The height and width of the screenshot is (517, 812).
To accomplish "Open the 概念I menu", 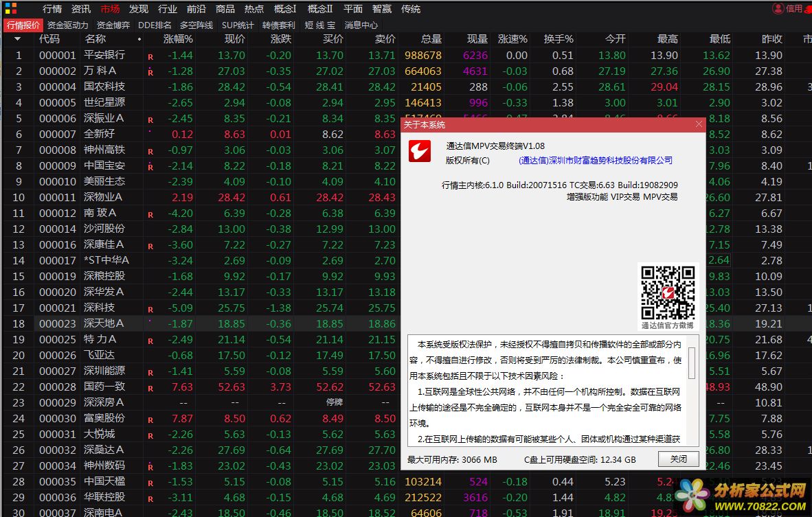I will [285, 9].
